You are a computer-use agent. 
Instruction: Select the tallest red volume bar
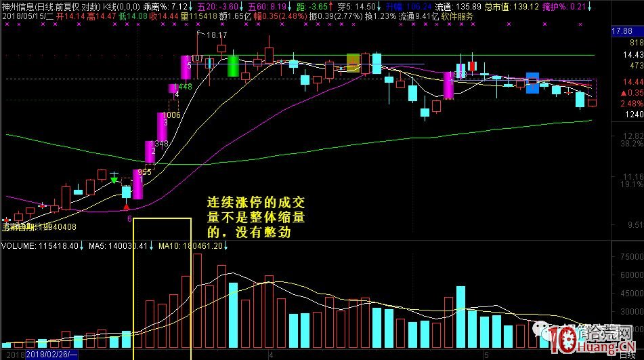pos(198,301)
